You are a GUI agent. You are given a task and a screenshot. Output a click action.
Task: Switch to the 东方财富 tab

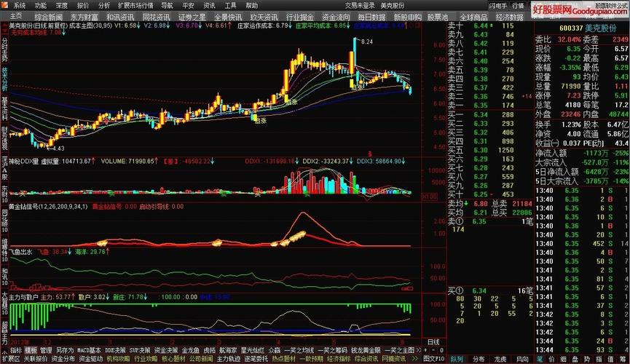point(84,17)
